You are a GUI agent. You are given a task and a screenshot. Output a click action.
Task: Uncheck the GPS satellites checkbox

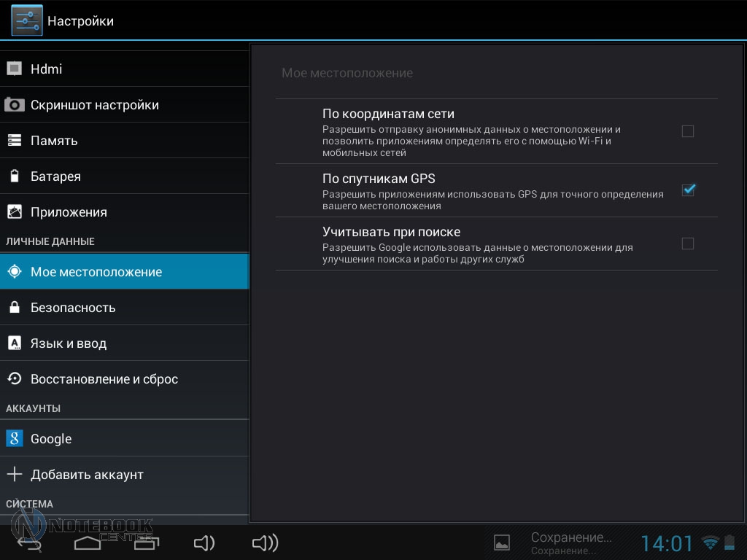click(x=687, y=190)
